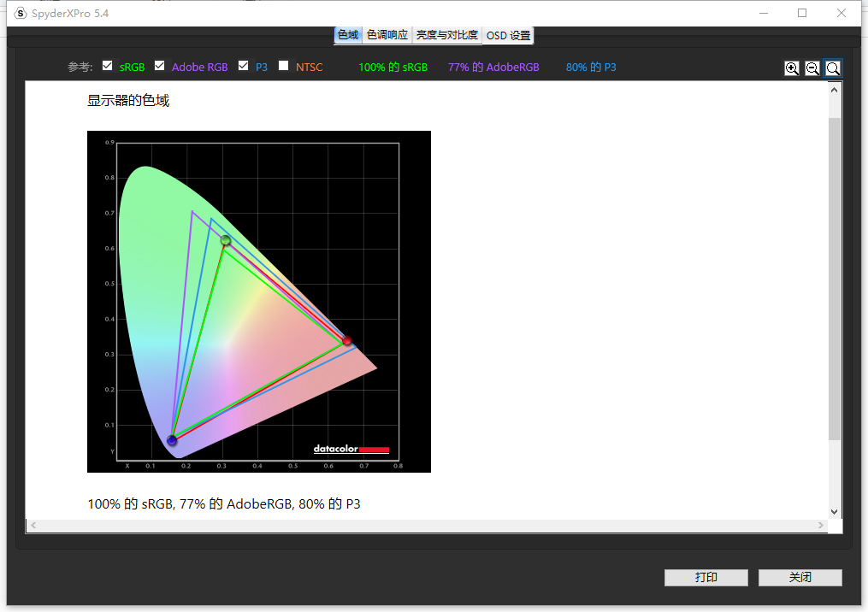This screenshot has width=868, height=612.
Task: Enable the NTSC reference checkbox
Action: pyautogui.click(x=283, y=66)
